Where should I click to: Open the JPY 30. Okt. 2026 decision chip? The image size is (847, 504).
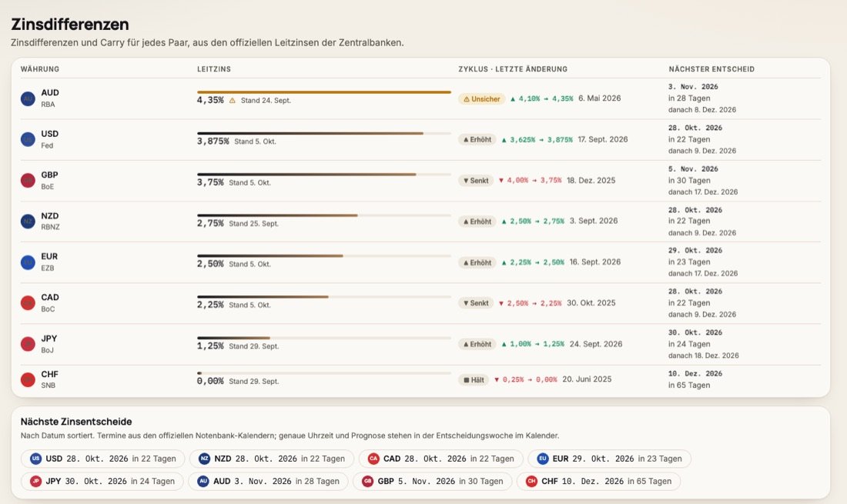tap(102, 482)
